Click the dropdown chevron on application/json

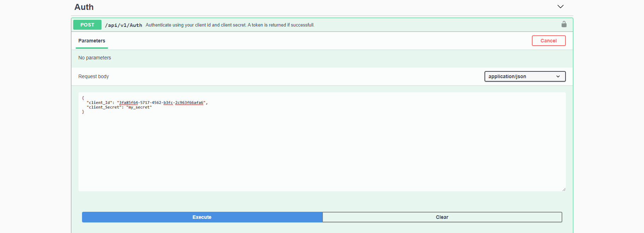pos(558,76)
